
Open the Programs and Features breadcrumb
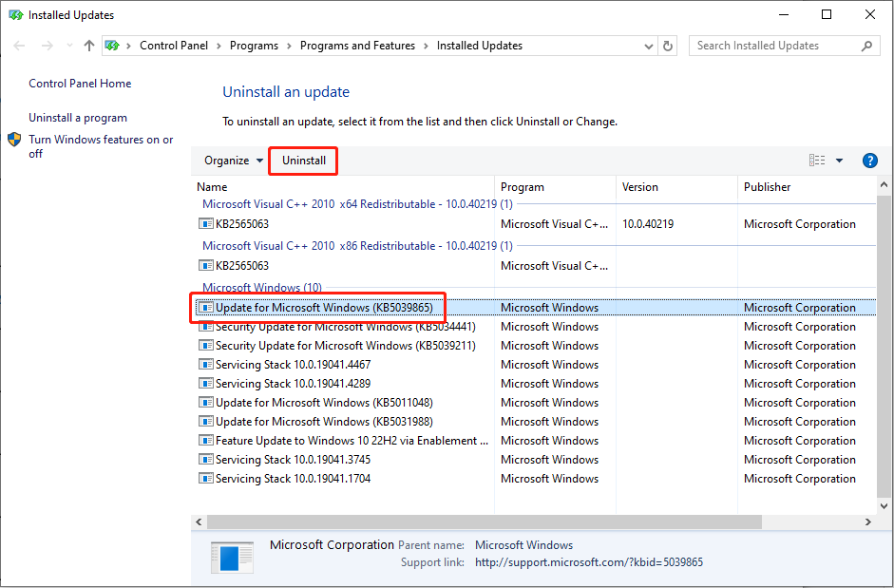(x=357, y=46)
